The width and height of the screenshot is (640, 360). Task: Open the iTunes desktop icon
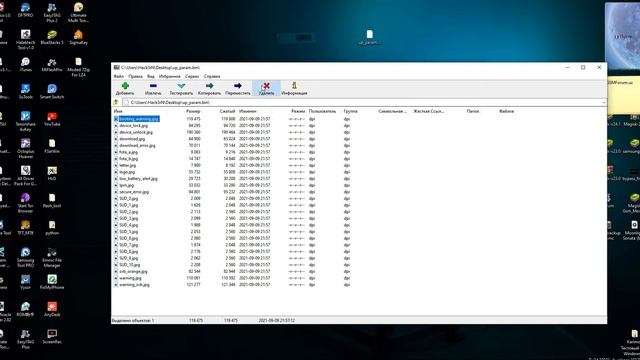pos(25,64)
